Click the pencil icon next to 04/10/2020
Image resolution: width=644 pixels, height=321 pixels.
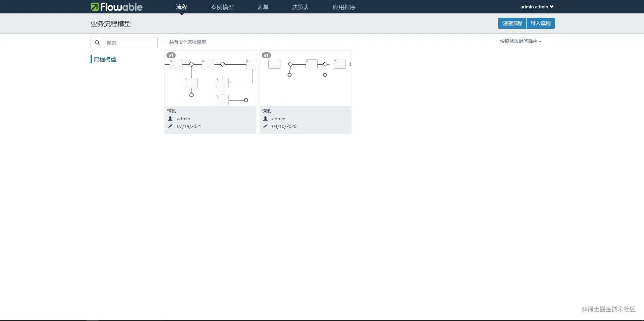click(266, 126)
